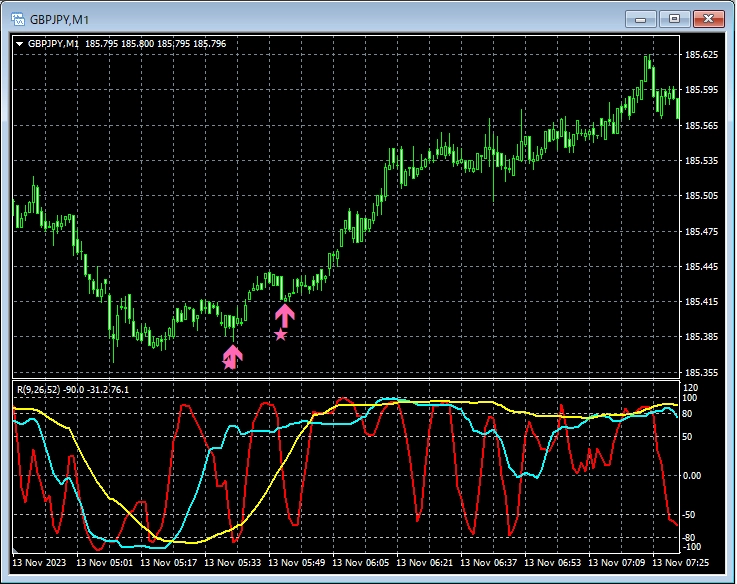Minimize the GBPJPY,M1 chart window
Viewport: 737px width, 584px height.
coord(640,18)
